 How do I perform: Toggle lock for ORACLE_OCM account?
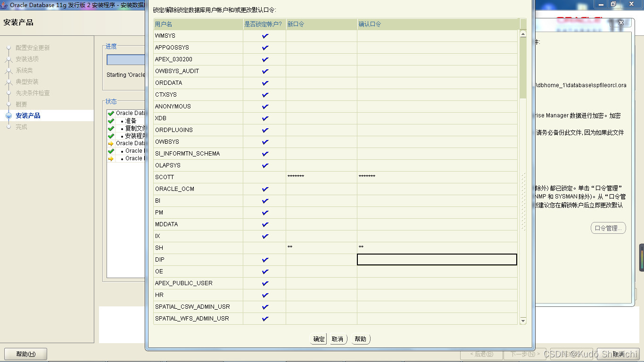[x=265, y=189]
